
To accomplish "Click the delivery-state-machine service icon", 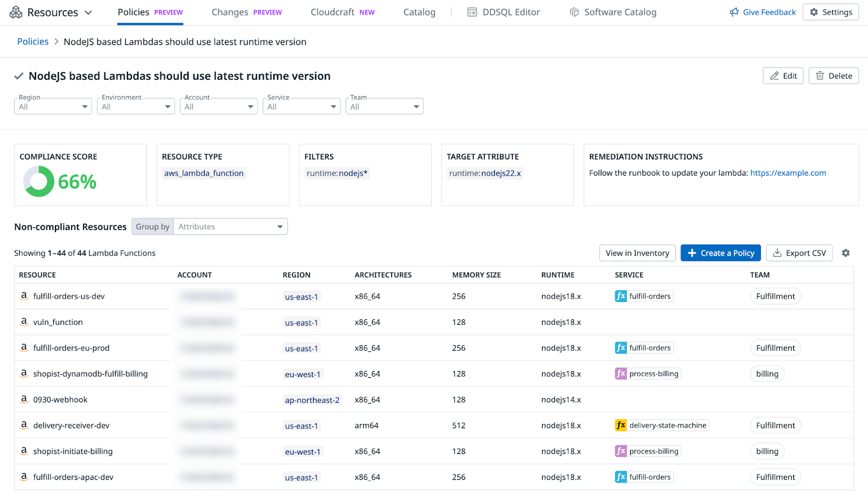I will coord(621,425).
